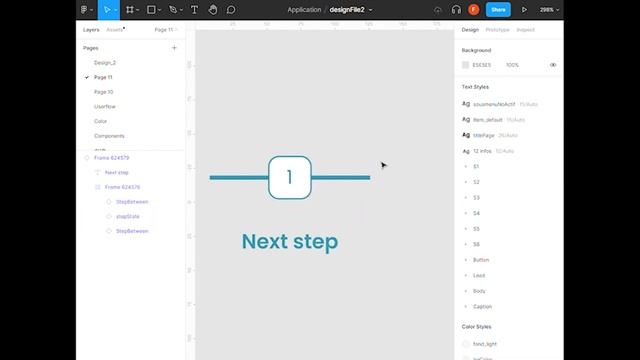Image resolution: width=640 pixels, height=360 pixels.
Task: Click text icon of Next step layer
Action: 98,172
